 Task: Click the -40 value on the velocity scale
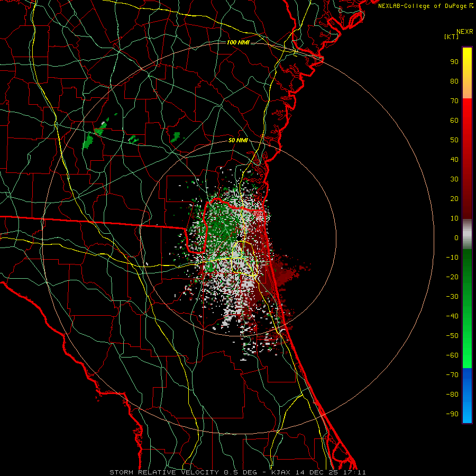point(452,316)
